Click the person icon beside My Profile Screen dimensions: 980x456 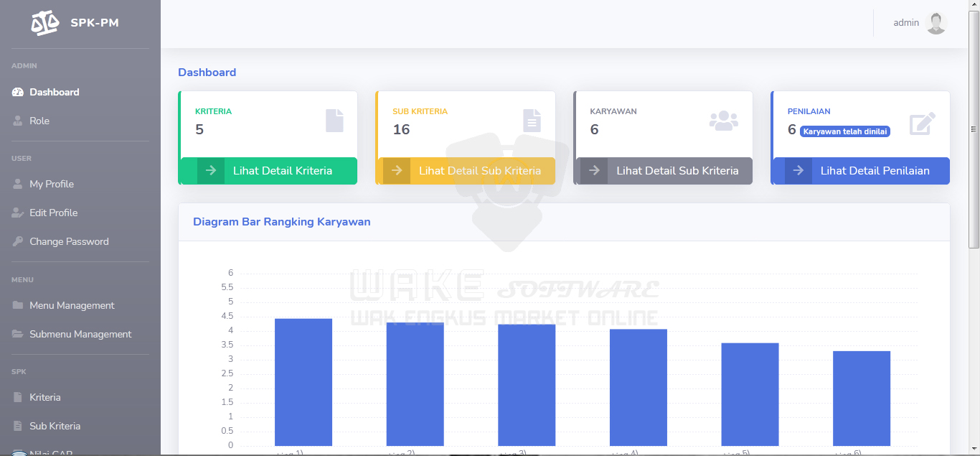[x=17, y=184]
